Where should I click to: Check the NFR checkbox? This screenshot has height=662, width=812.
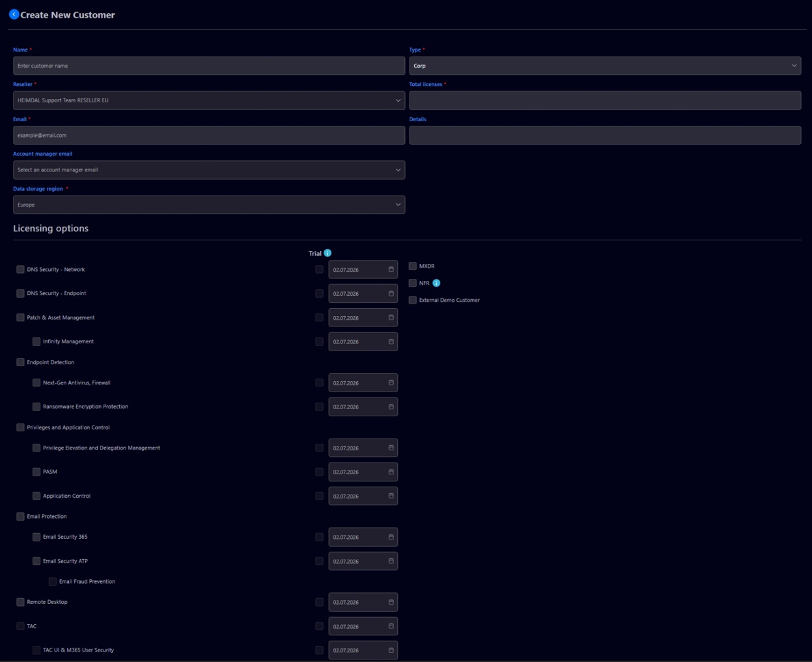pyautogui.click(x=412, y=283)
